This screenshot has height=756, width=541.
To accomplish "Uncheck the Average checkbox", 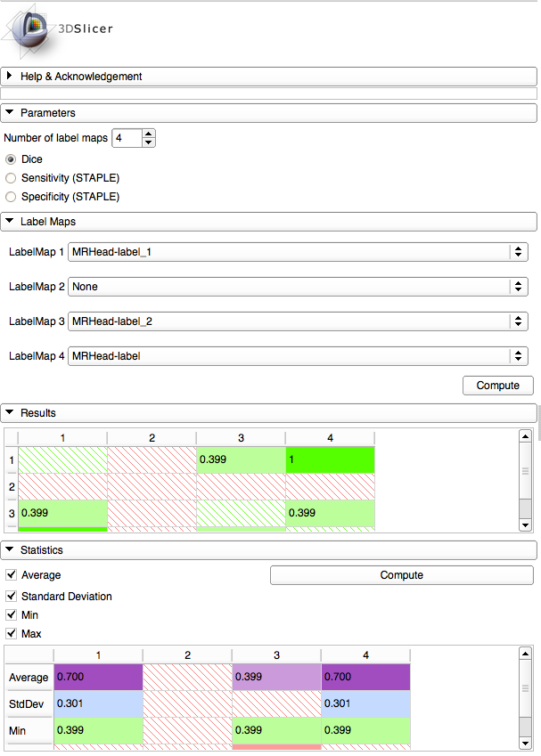I will coord(11,574).
